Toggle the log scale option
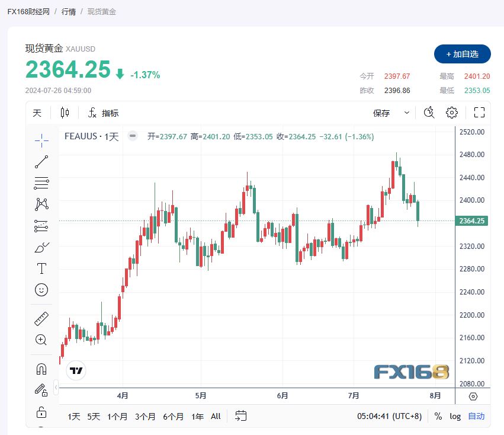This screenshot has height=435, width=504. point(455,416)
